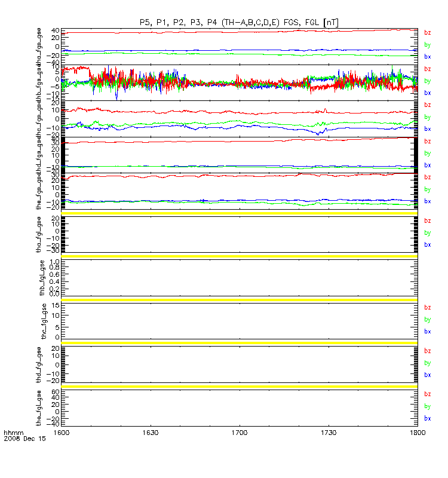Screen dimensions: 448x478
Task: Click the 'the_fgs_gse' y-axis title
Action: (x=38, y=191)
